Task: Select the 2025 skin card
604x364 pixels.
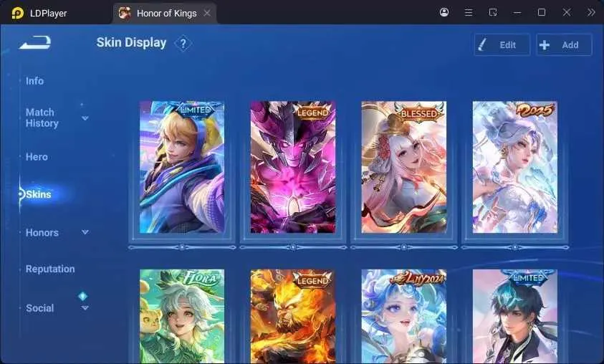Action: (514, 167)
